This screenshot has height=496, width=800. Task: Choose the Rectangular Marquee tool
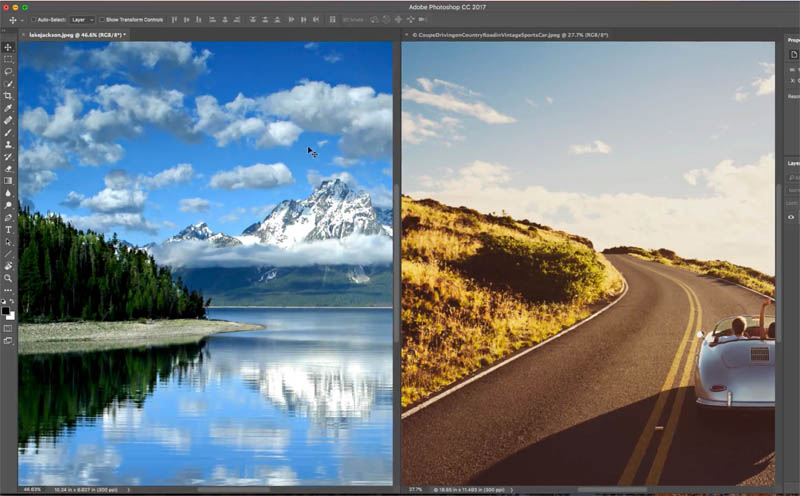8,59
